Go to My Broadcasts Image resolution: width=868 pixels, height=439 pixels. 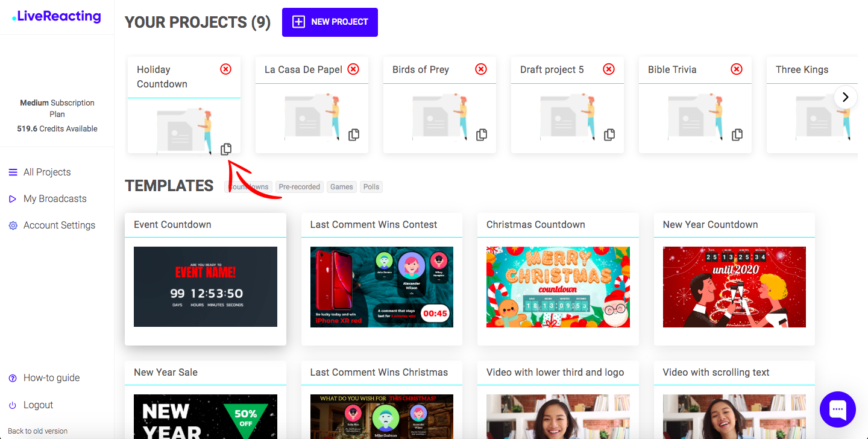[55, 199]
